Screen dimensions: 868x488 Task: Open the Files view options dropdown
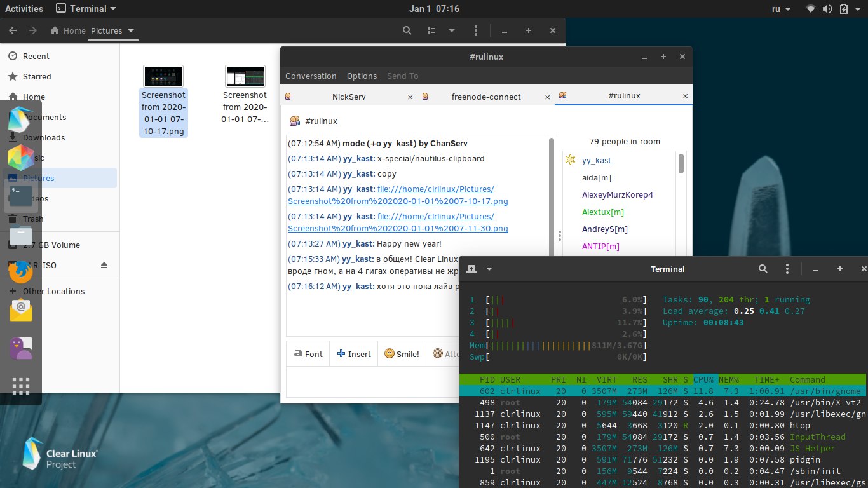[x=451, y=30]
